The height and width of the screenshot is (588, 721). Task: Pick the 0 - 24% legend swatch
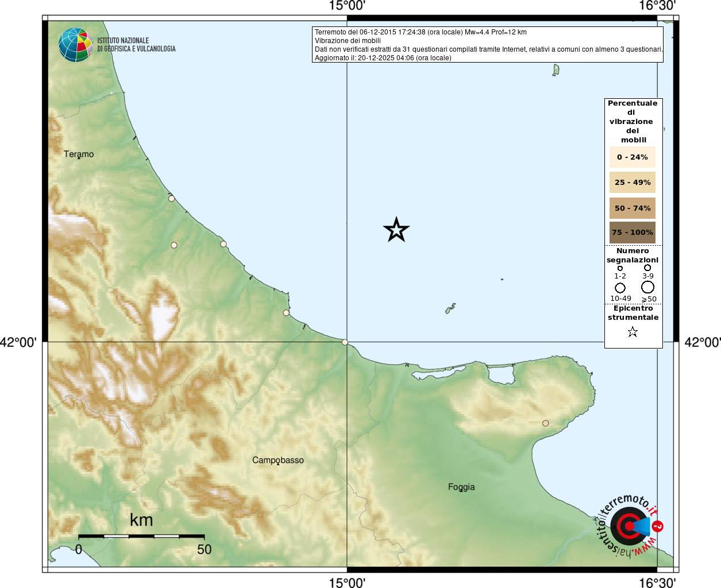[632, 157]
